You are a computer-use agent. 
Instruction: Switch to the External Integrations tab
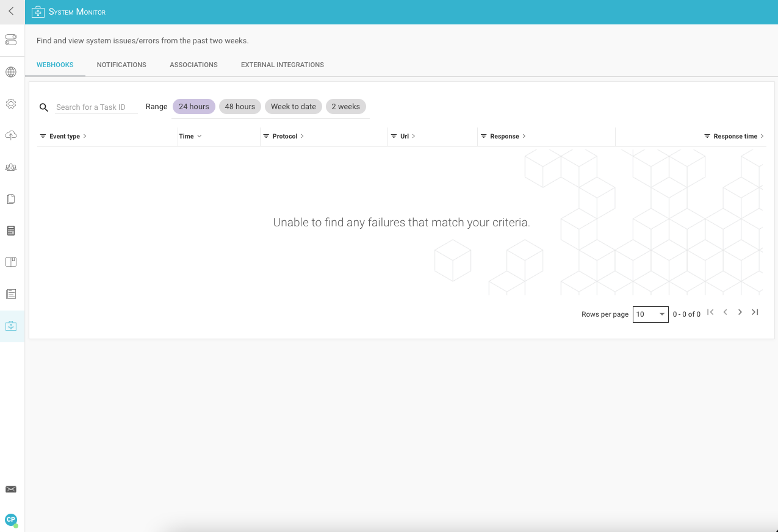pos(283,65)
